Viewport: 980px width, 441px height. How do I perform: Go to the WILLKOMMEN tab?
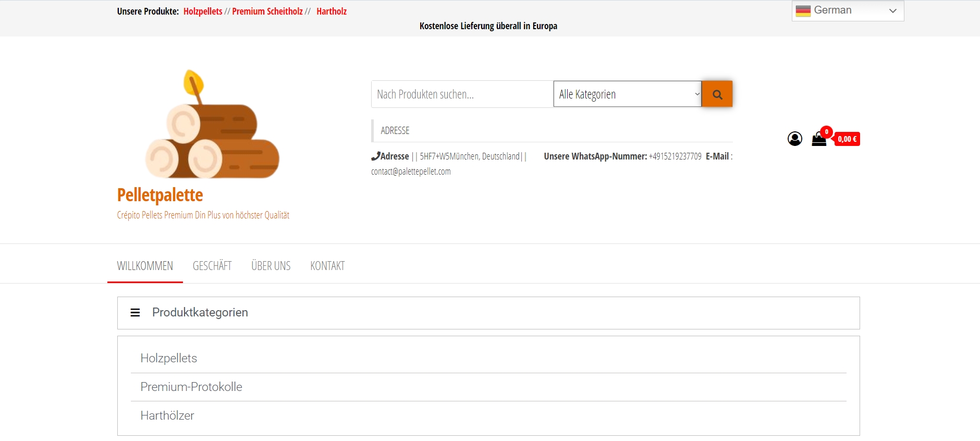145,266
